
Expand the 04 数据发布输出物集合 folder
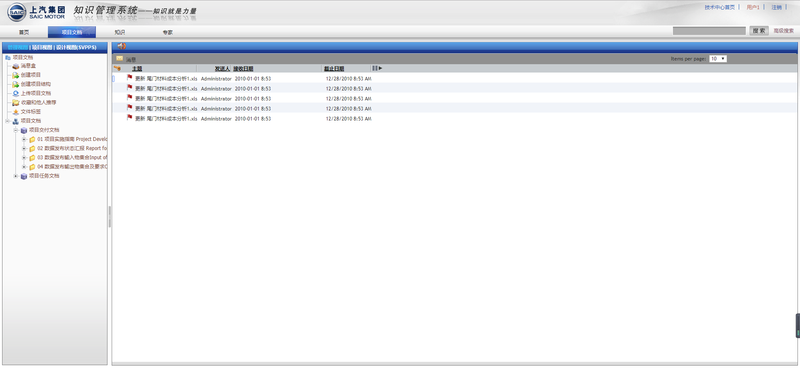(24, 167)
